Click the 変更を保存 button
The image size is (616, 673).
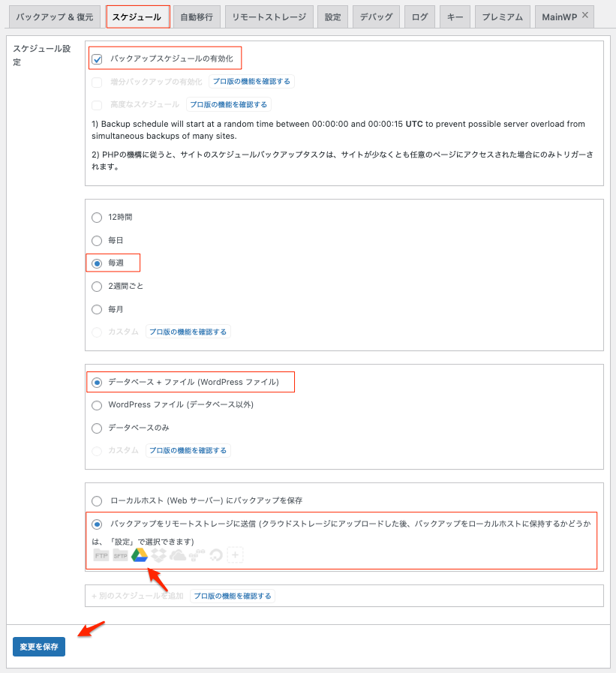pyautogui.click(x=39, y=646)
